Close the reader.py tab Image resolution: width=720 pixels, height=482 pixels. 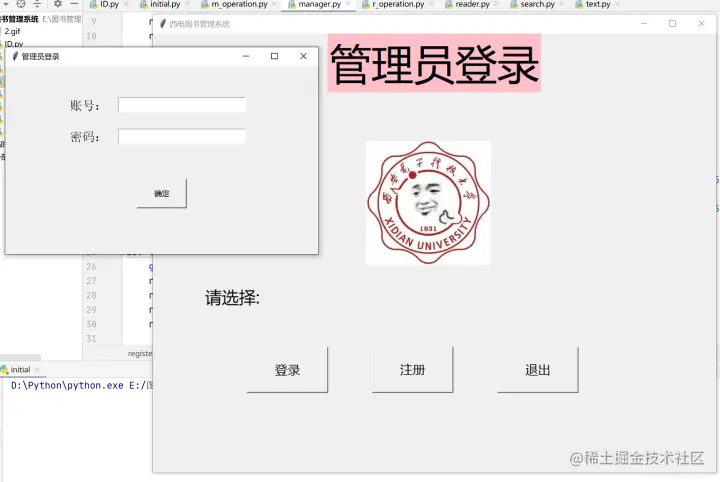[x=497, y=4]
